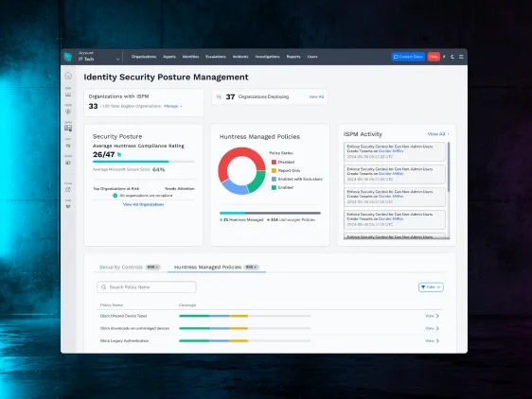The width and height of the screenshot is (532, 399).
Task: Click the Block Legacy Authentication policy name
Action: pos(125,341)
